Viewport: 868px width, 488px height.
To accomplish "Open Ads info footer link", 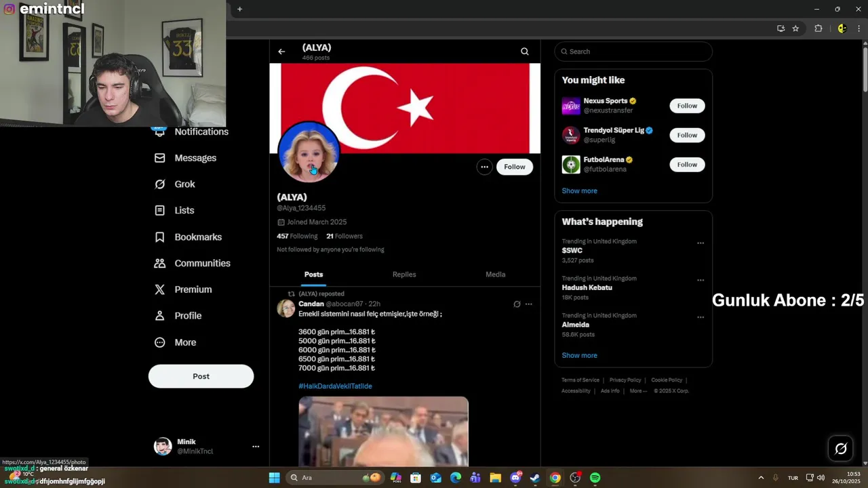I will click(x=610, y=391).
